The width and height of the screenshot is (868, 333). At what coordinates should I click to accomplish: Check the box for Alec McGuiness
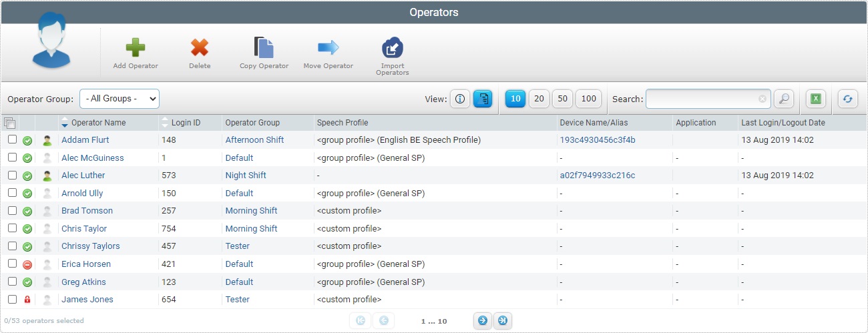tap(12, 157)
